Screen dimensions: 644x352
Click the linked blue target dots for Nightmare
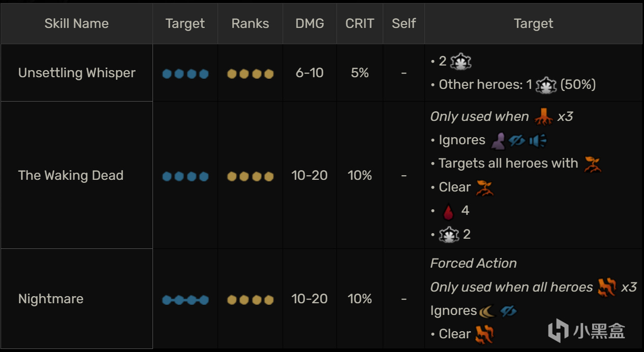(x=185, y=300)
